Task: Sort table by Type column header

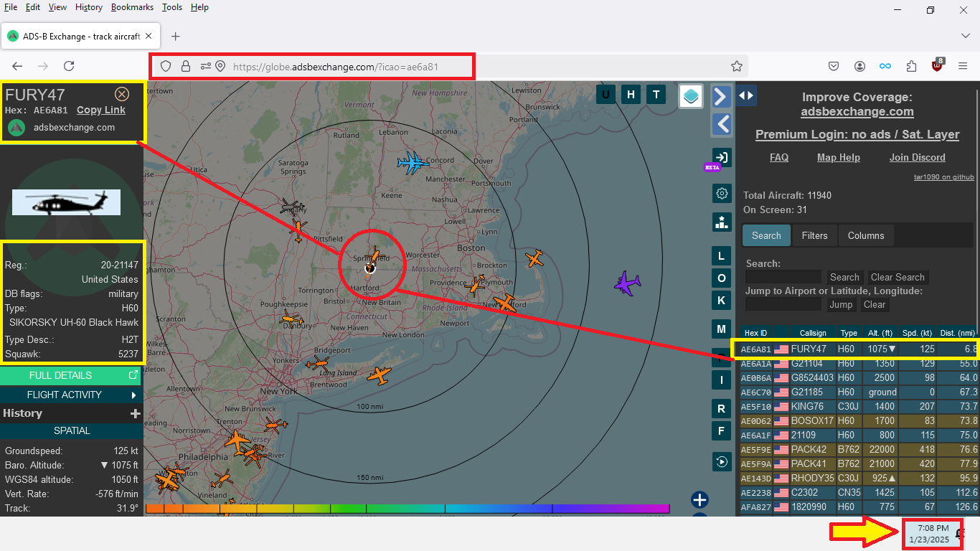Action: pyautogui.click(x=849, y=333)
